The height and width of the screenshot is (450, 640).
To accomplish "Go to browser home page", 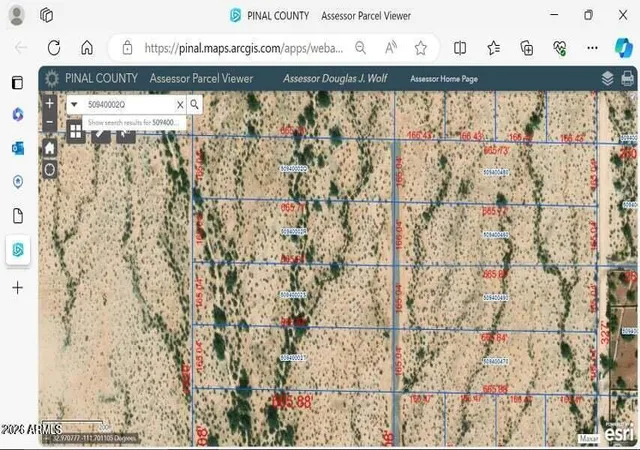I will pos(87,48).
